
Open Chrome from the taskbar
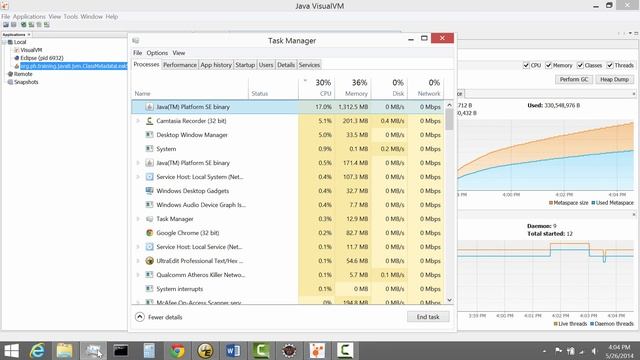(x=177, y=351)
